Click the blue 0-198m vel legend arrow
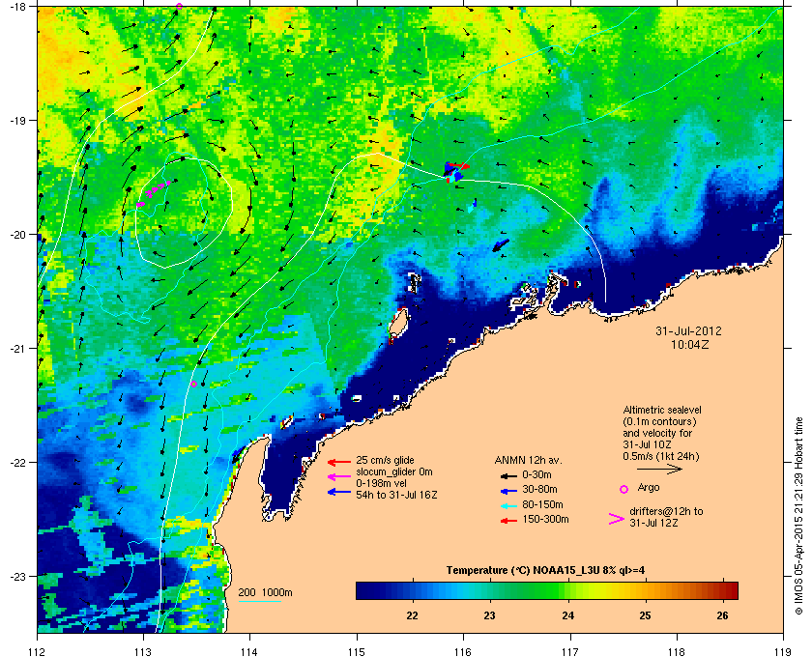 [339, 492]
